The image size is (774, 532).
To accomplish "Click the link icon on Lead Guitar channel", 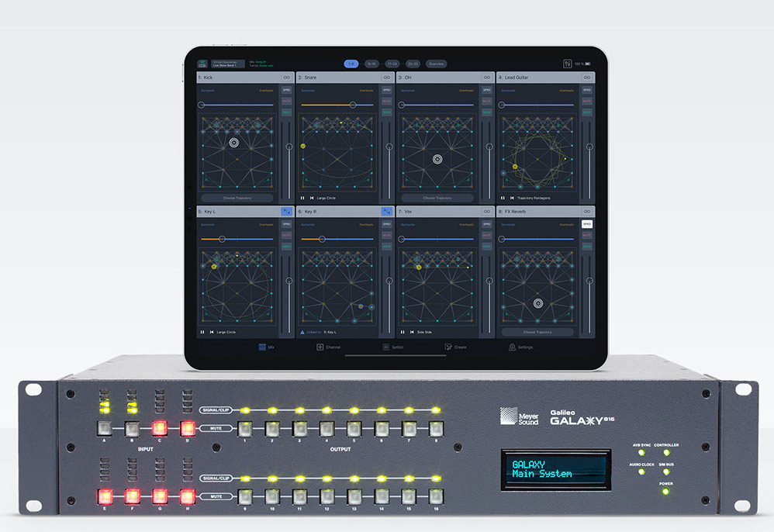I will click(x=587, y=78).
